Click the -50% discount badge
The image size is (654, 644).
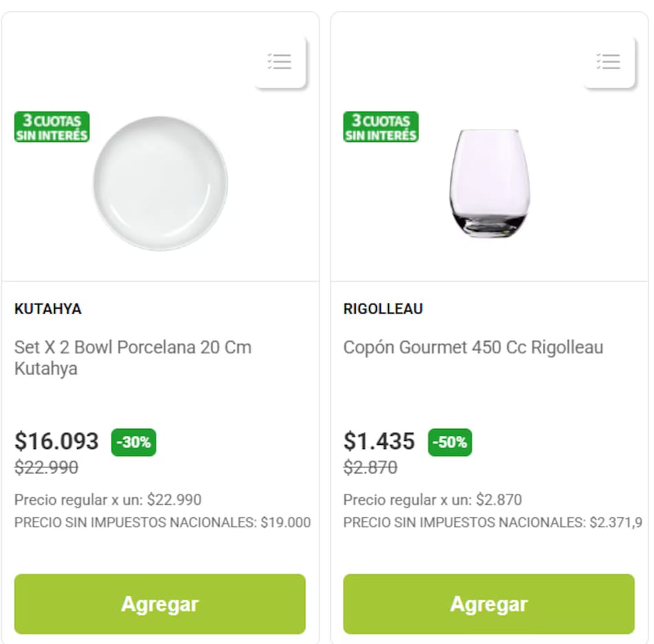(450, 442)
